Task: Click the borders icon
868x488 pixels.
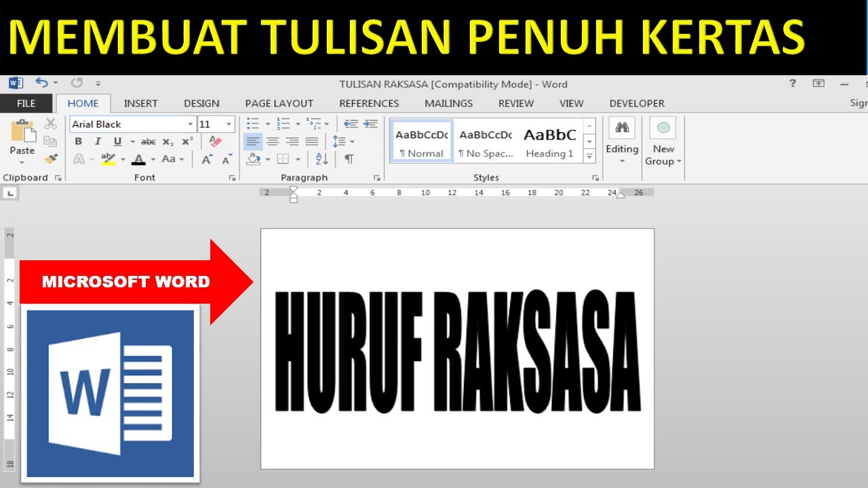Action: tap(283, 159)
